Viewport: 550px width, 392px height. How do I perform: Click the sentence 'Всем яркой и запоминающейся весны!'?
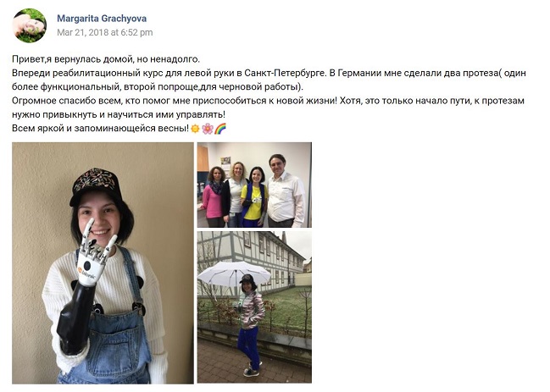pyautogui.click(x=100, y=129)
